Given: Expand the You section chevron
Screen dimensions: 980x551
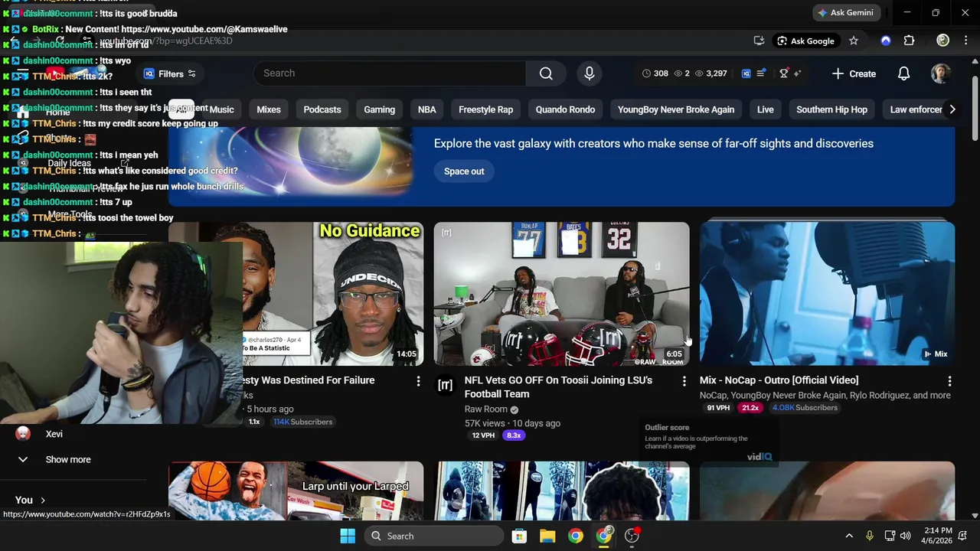Looking at the screenshot, I should (43, 500).
